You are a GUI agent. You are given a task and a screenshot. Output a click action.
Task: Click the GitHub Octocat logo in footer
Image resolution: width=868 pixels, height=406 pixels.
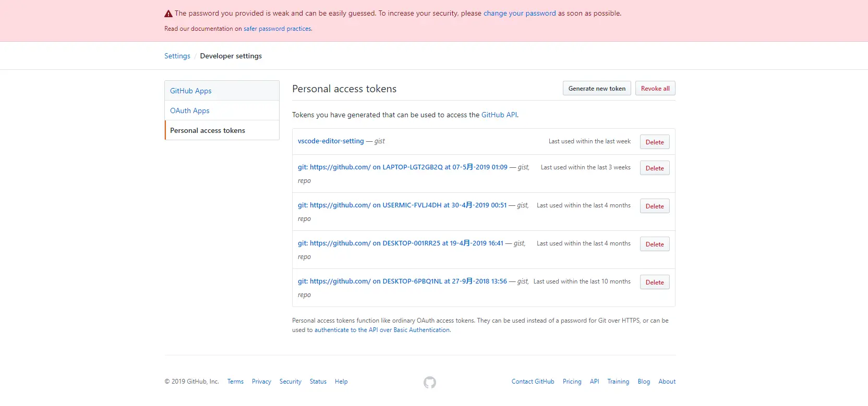(429, 383)
